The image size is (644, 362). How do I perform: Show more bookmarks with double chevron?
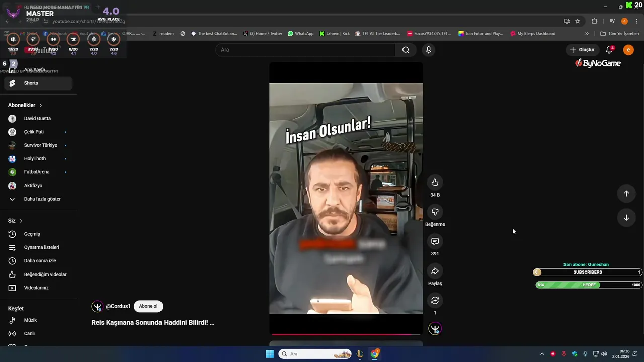click(587, 34)
